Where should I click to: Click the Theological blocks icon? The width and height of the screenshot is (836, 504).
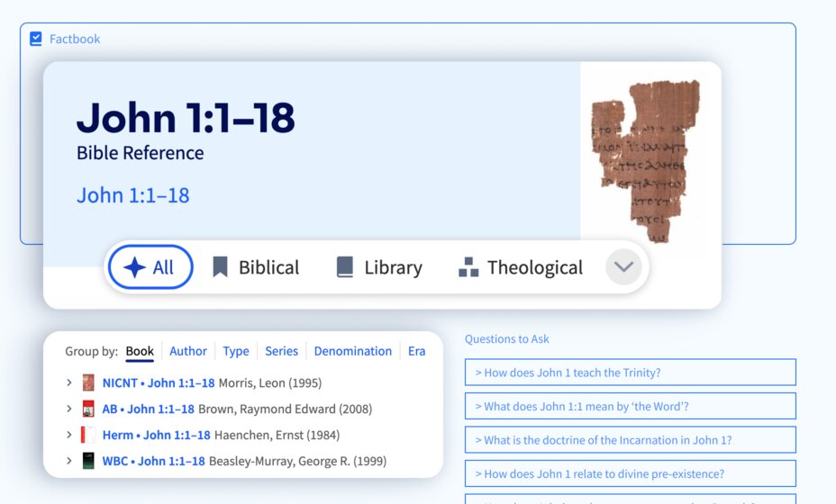click(x=468, y=267)
